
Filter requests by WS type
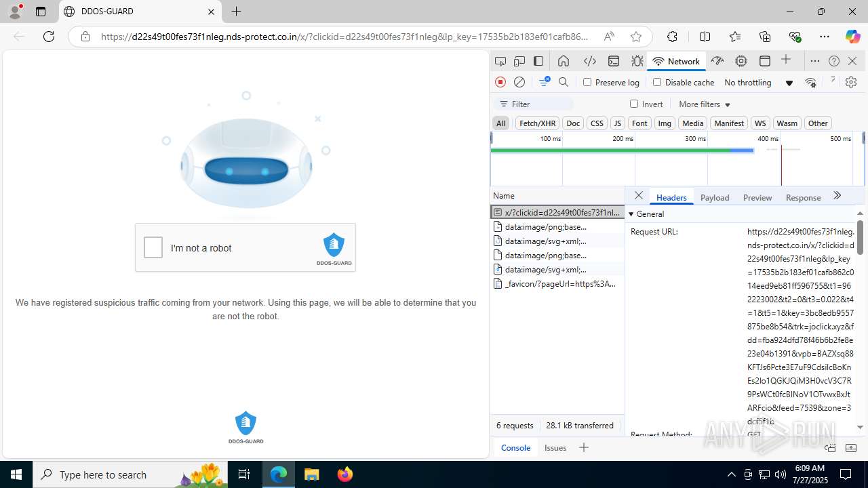[x=760, y=123]
